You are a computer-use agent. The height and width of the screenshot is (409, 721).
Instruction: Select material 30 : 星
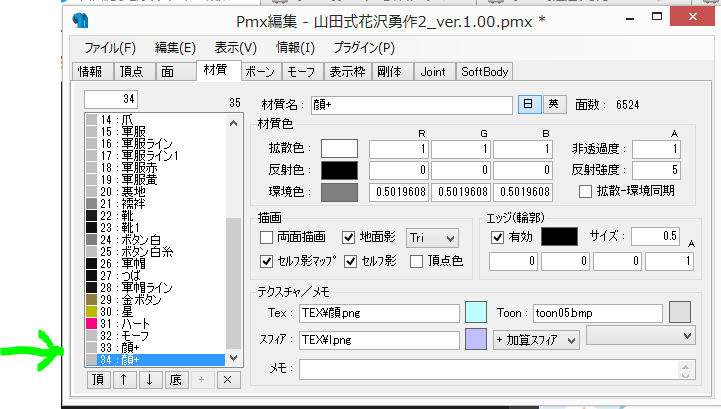(155, 311)
